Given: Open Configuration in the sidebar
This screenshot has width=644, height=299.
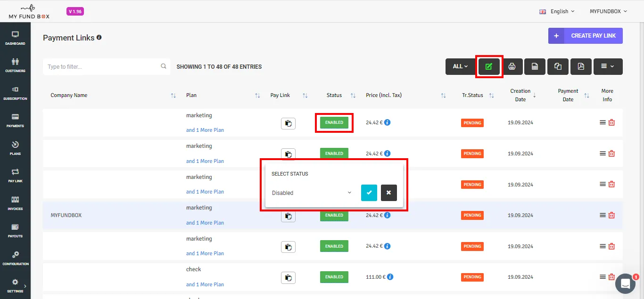Looking at the screenshot, I should [15, 259].
